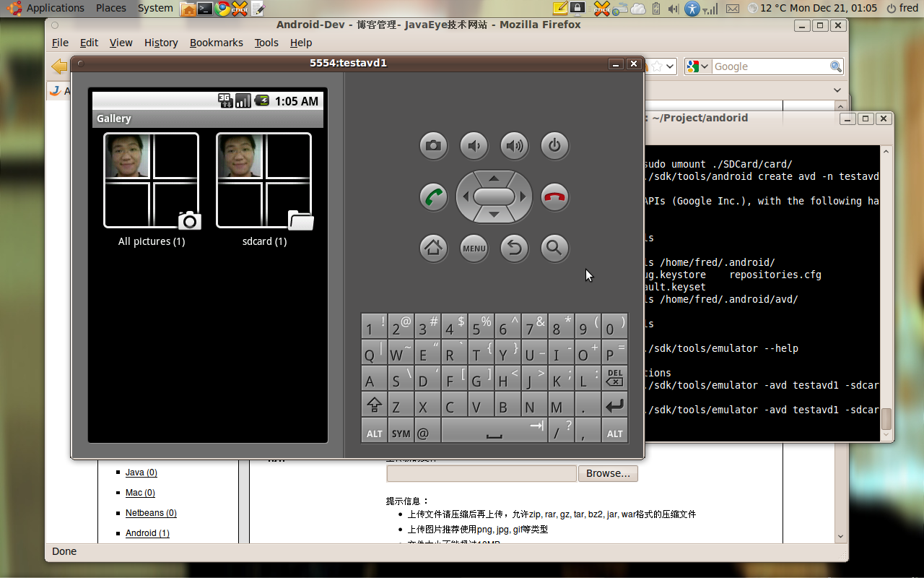Click the DEL key on emulator keyboard
This screenshot has width=924, height=578.
pos(614,379)
